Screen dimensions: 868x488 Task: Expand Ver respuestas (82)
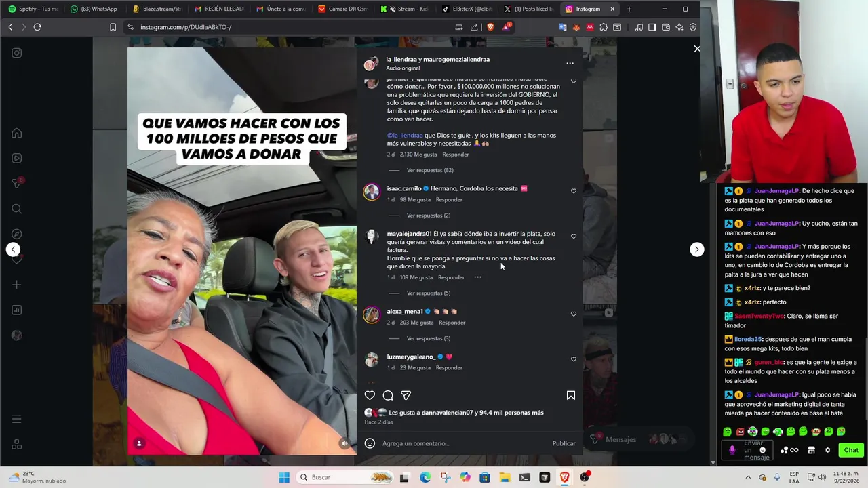[430, 170]
